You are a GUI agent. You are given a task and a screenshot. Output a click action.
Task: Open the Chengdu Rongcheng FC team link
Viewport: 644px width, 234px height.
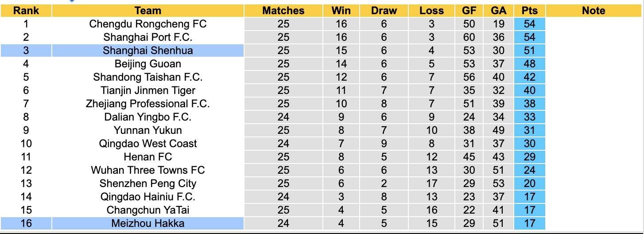pos(148,24)
